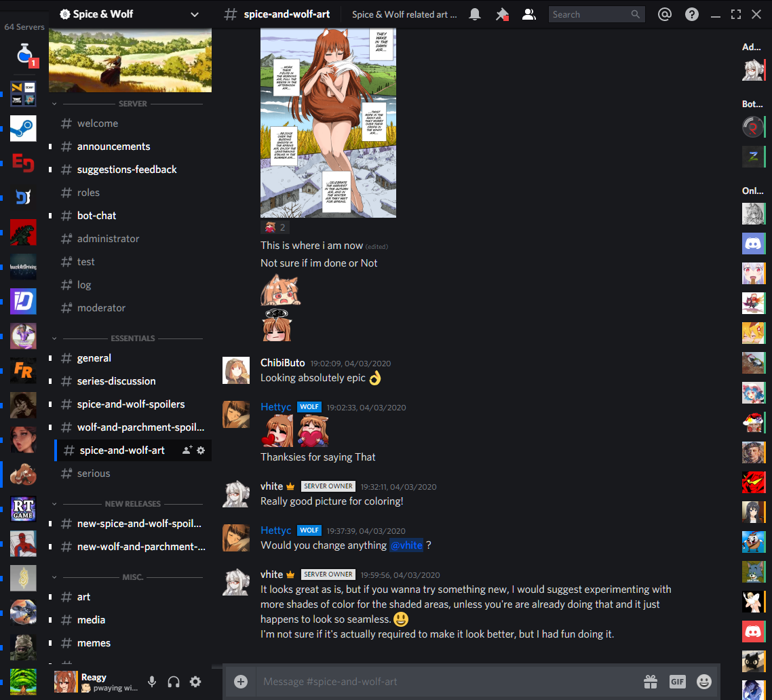Screen dimensions: 772x700
Task: Go to suggestions-feedback channel
Action: coord(132,170)
